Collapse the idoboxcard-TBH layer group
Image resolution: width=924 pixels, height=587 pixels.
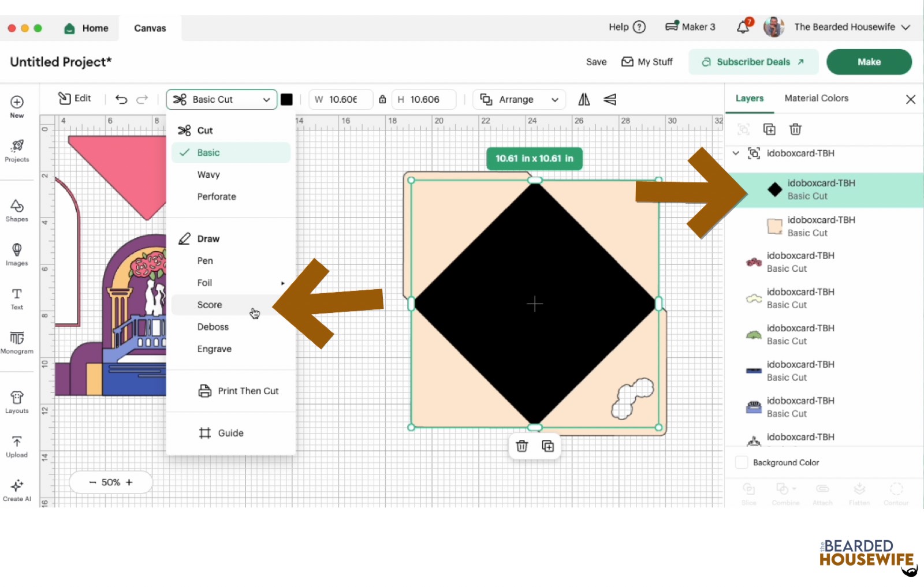click(x=735, y=154)
